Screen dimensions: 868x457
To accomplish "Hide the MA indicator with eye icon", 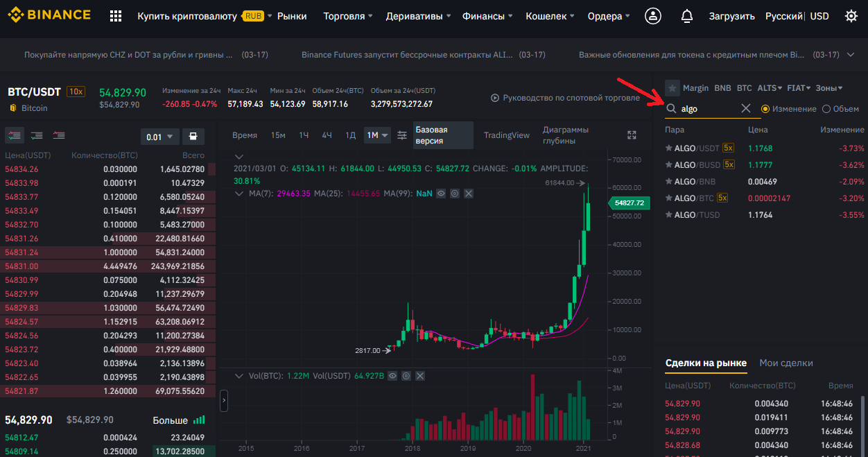I will tap(441, 193).
